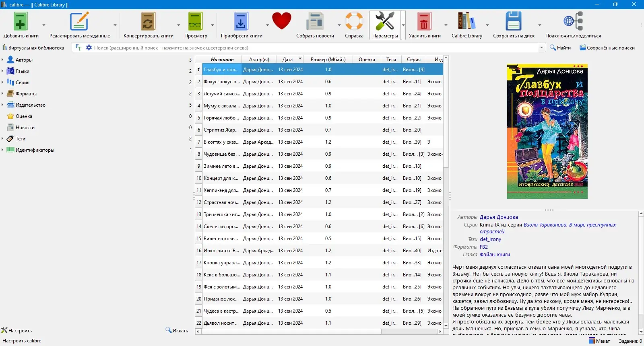This screenshot has height=346, width=644.
Task: Open the Calibre Library bookshelf icon
Action: pos(466,21)
